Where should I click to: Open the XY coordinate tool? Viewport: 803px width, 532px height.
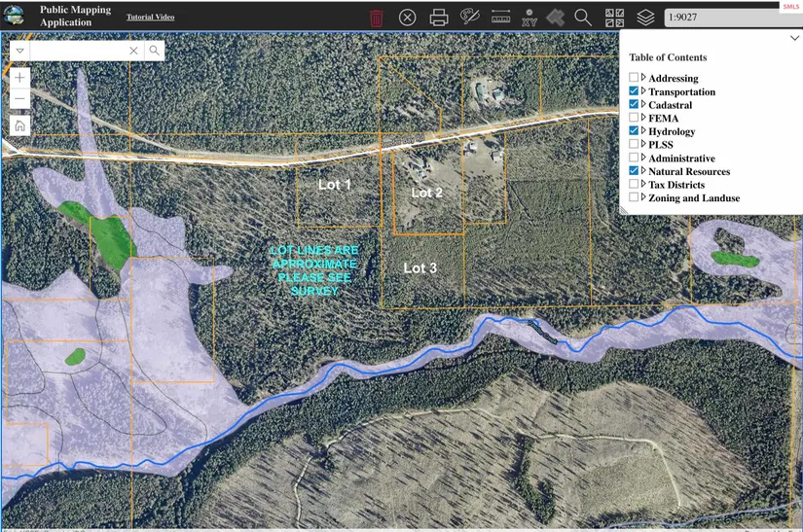[529, 18]
